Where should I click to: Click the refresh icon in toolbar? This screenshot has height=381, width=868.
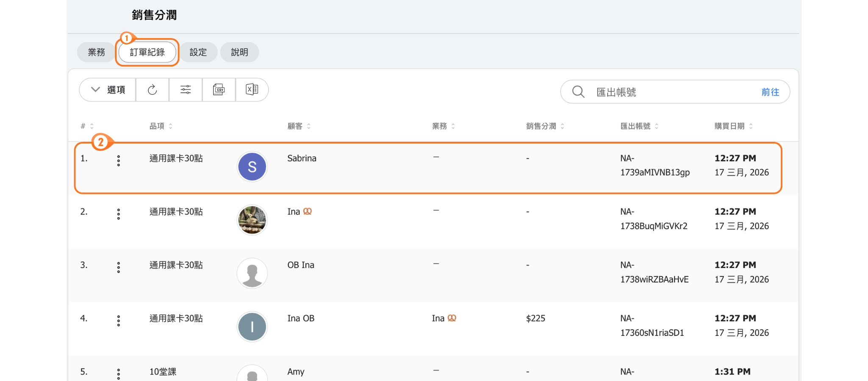[152, 90]
